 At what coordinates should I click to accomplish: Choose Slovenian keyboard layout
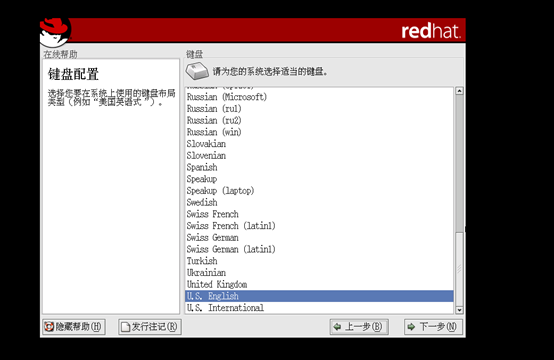tap(319, 155)
